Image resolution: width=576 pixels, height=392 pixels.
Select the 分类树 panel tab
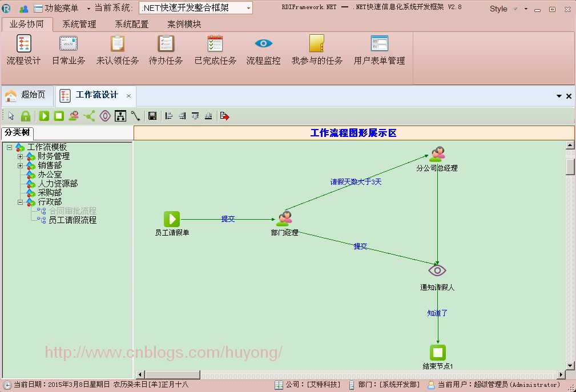click(x=17, y=132)
